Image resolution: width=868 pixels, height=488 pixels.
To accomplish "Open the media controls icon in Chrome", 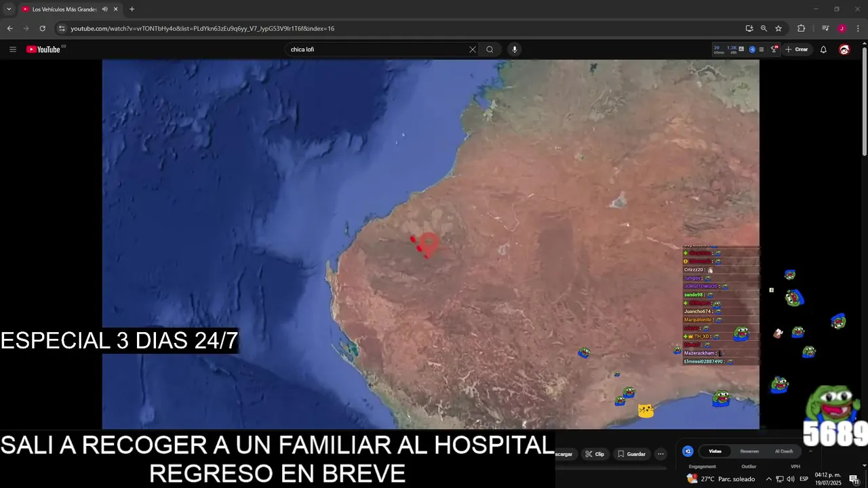I will 825,28.
